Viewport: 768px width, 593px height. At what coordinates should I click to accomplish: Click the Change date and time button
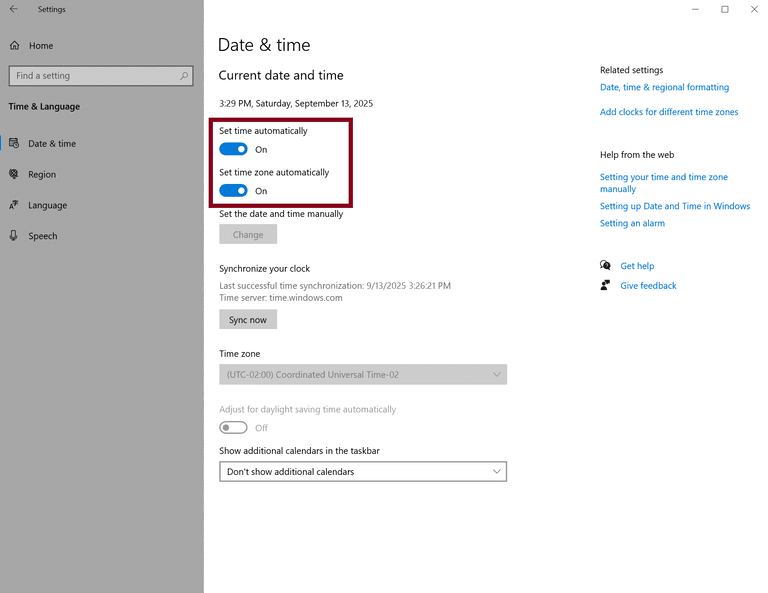[x=248, y=235]
